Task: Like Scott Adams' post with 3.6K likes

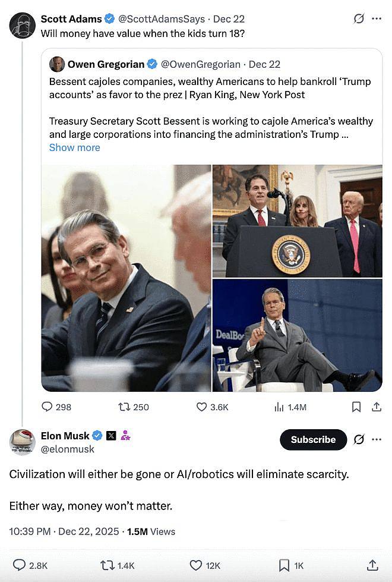Action: coord(201,407)
